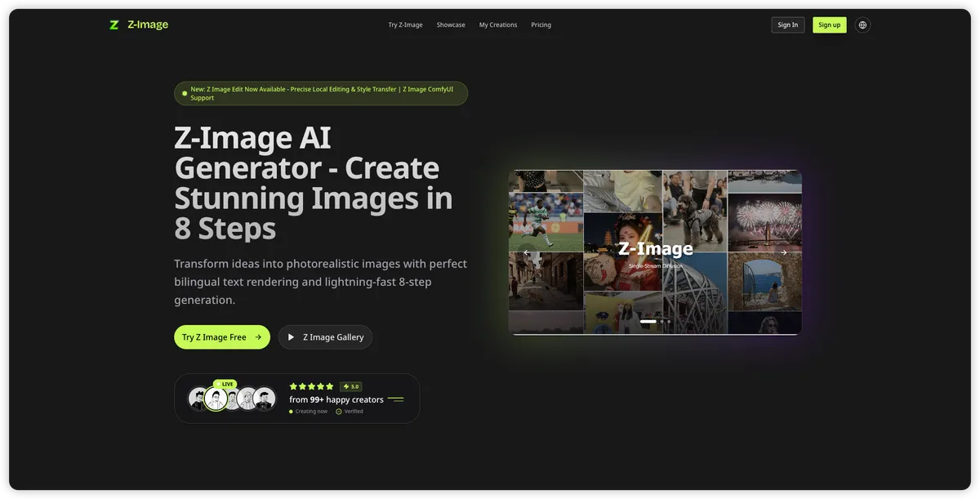Image resolution: width=980 pixels, height=499 pixels.
Task: Click the 'Transform ideas into photorealistic' paragraph
Action: [x=320, y=282]
